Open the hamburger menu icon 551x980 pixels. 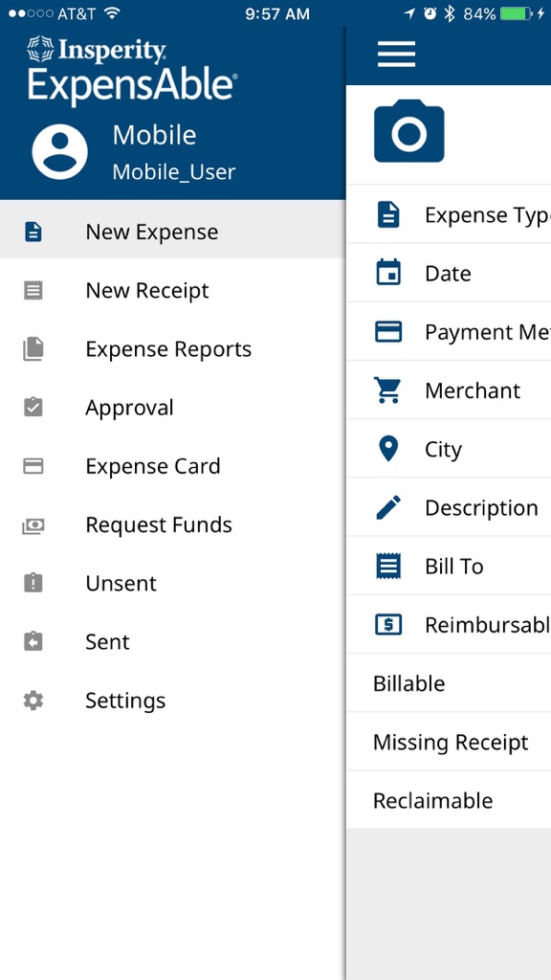tap(396, 55)
